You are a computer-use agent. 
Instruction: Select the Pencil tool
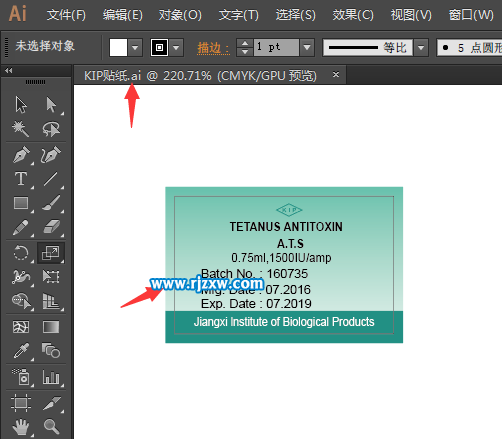21,227
